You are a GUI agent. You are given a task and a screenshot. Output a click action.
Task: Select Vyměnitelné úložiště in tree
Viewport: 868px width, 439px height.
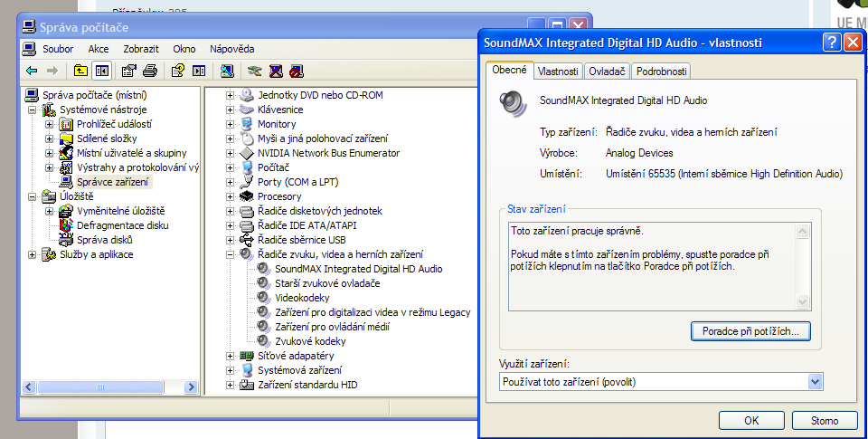(x=120, y=211)
